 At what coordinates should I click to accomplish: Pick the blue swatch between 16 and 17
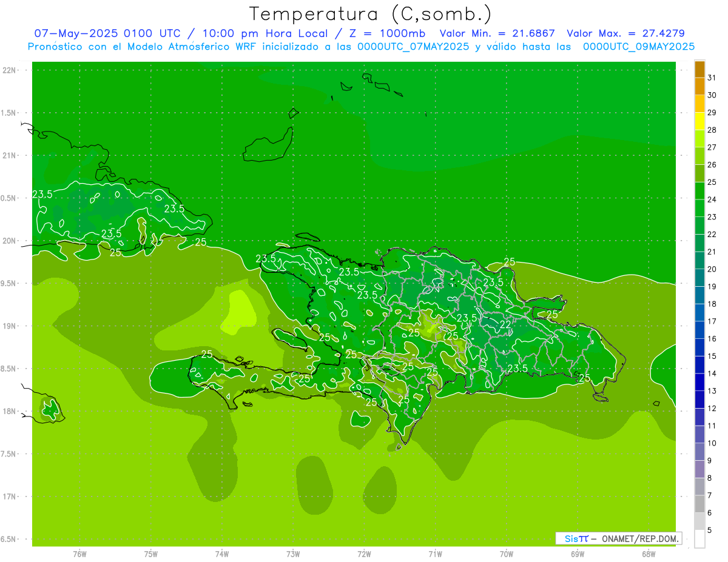tap(699, 330)
